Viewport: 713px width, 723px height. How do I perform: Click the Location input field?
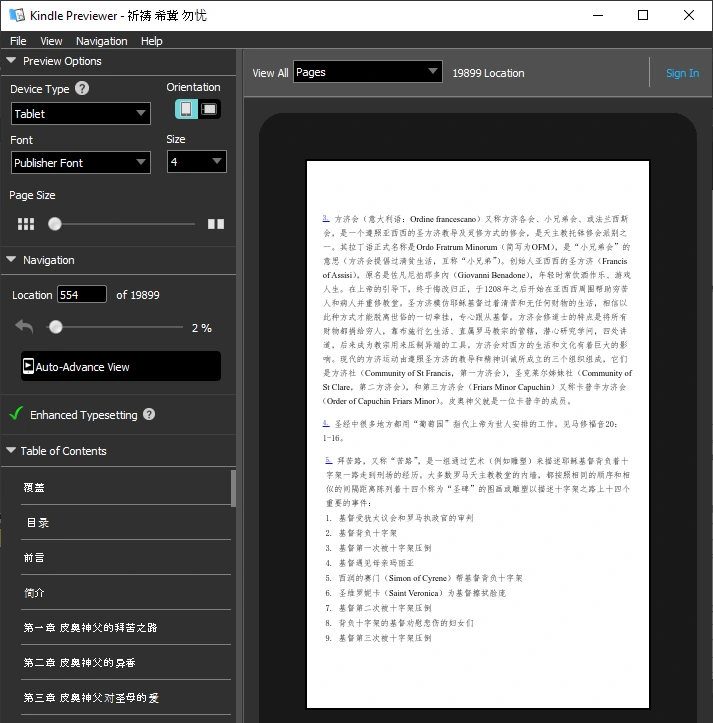82,294
